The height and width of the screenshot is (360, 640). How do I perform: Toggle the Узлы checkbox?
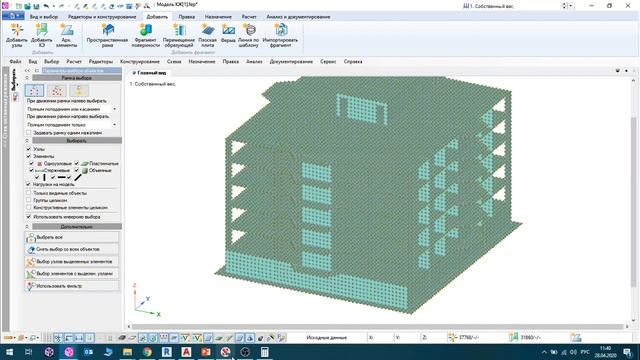point(29,149)
